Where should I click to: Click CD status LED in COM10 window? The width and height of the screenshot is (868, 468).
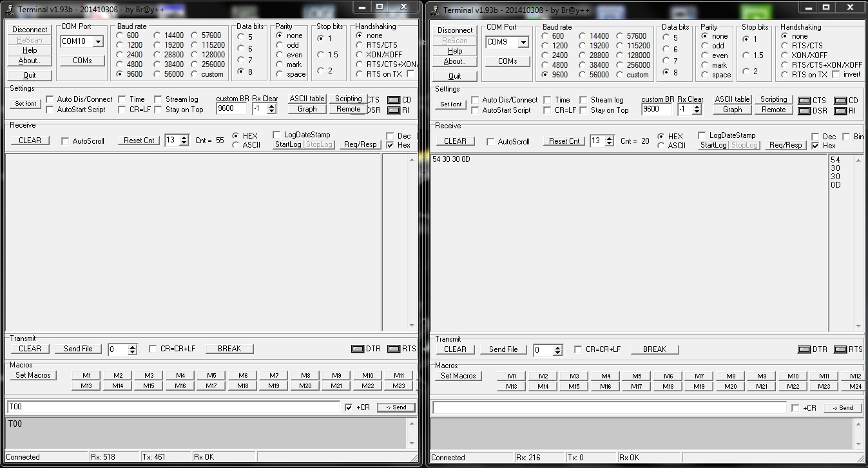tap(394, 100)
